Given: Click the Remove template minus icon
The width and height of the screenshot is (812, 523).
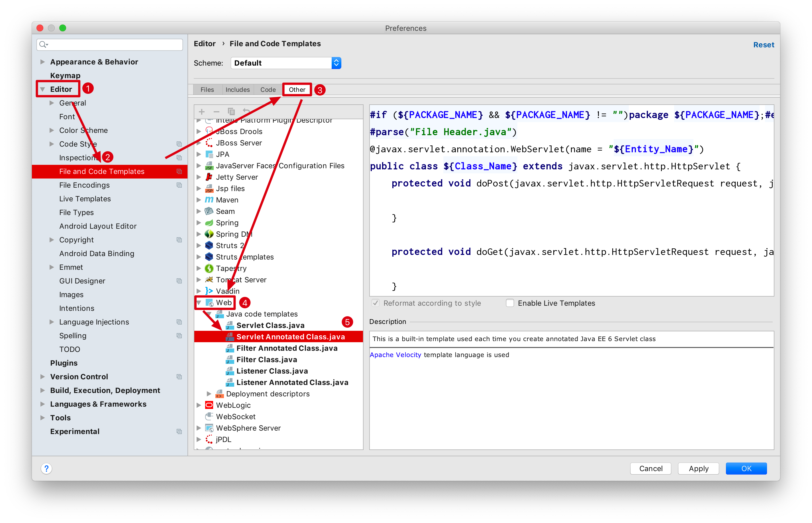Looking at the screenshot, I should (x=216, y=112).
